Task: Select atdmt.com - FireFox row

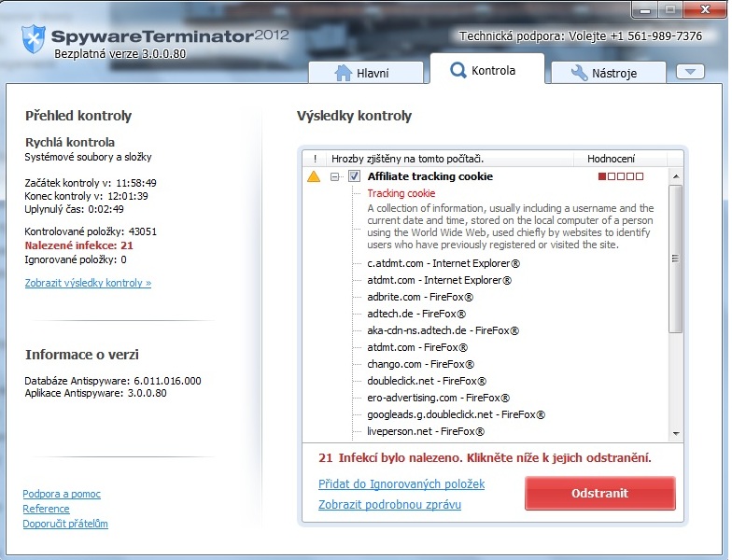Action: point(417,347)
